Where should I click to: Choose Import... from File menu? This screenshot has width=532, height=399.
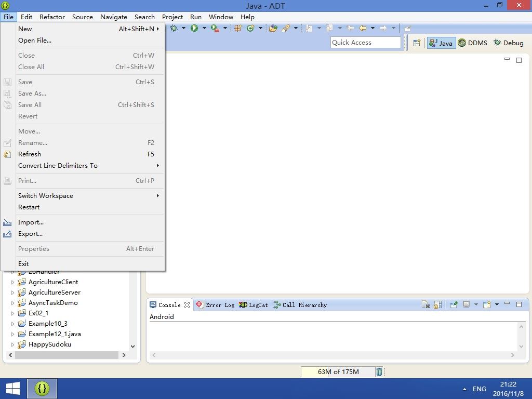[x=89, y=222]
